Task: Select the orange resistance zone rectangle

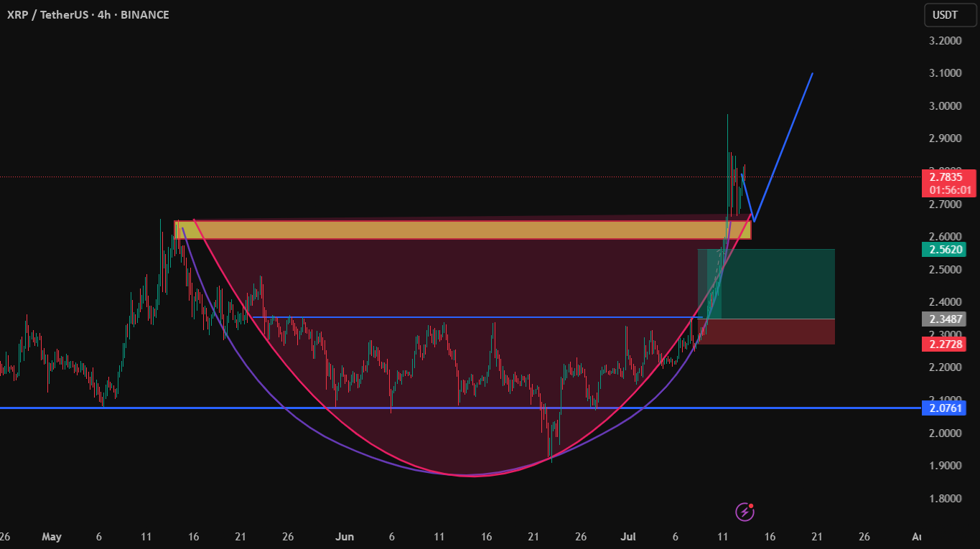Action: click(x=462, y=230)
